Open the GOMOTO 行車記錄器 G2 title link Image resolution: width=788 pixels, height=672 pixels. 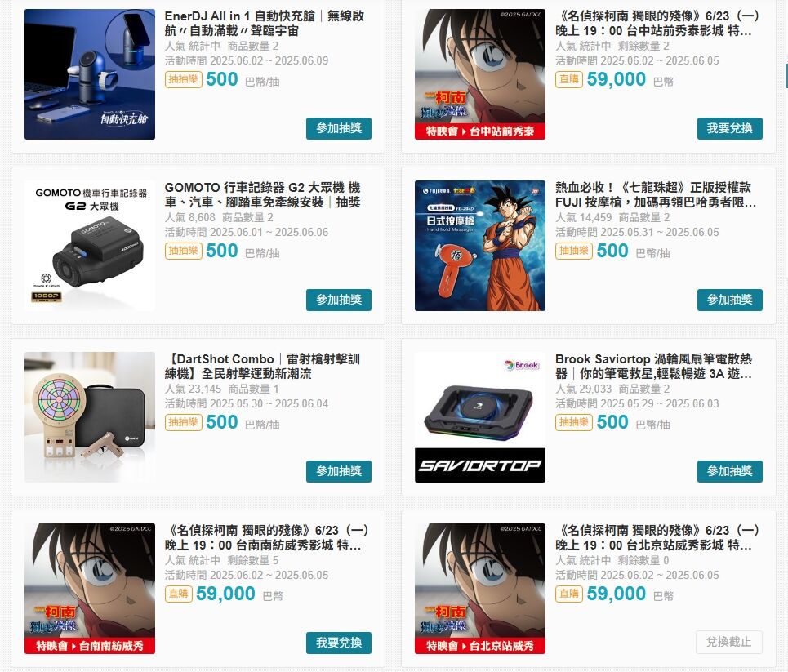click(263, 194)
